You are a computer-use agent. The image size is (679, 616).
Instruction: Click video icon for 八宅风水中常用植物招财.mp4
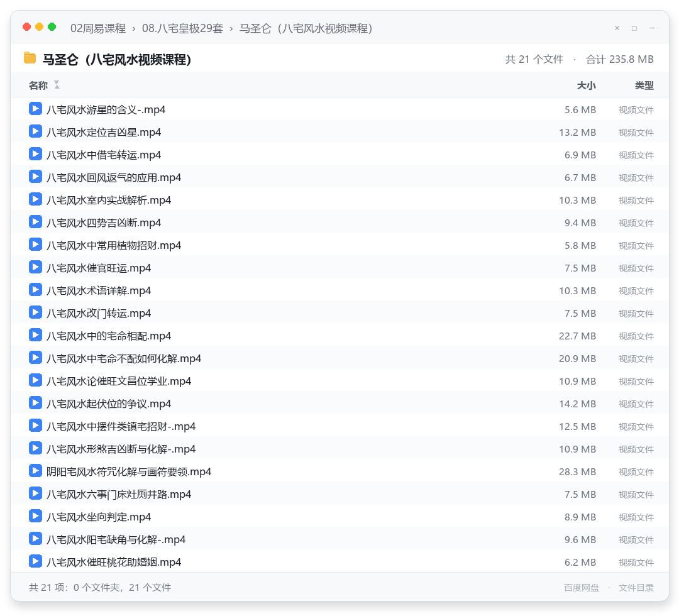(x=35, y=244)
